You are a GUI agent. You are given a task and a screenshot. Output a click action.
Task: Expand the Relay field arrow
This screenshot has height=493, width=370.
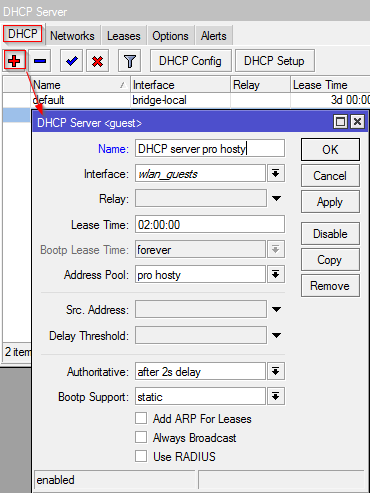[276, 199]
